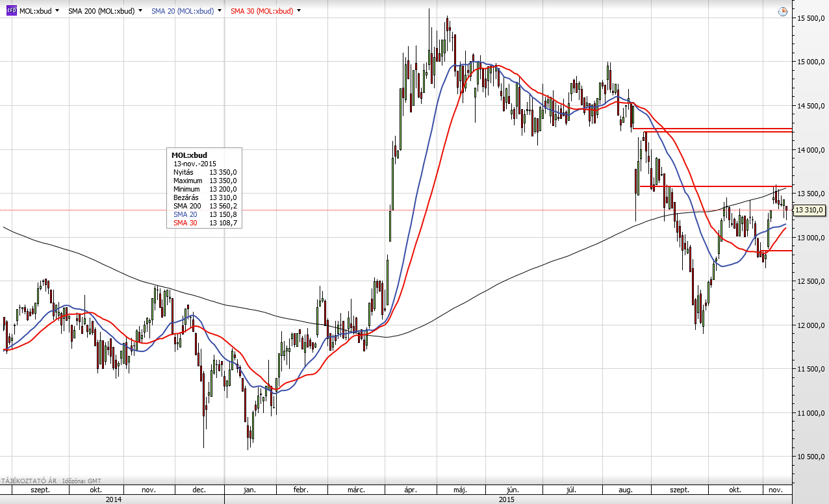
Task: Click the márc. month label
Action: coord(356,490)
